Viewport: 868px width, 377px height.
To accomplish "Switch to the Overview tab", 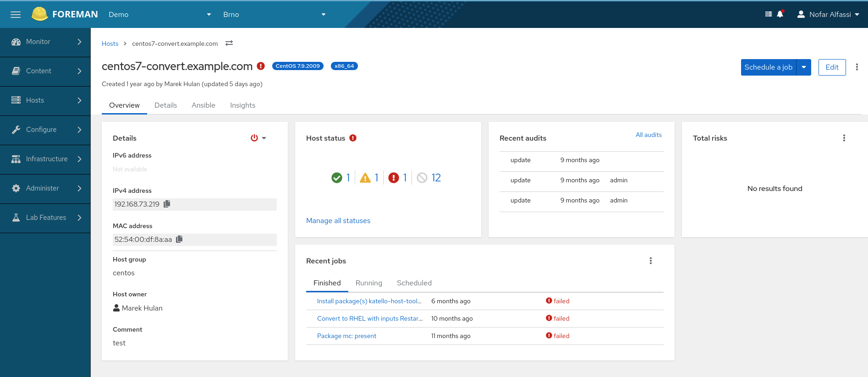I will point(124,105).
